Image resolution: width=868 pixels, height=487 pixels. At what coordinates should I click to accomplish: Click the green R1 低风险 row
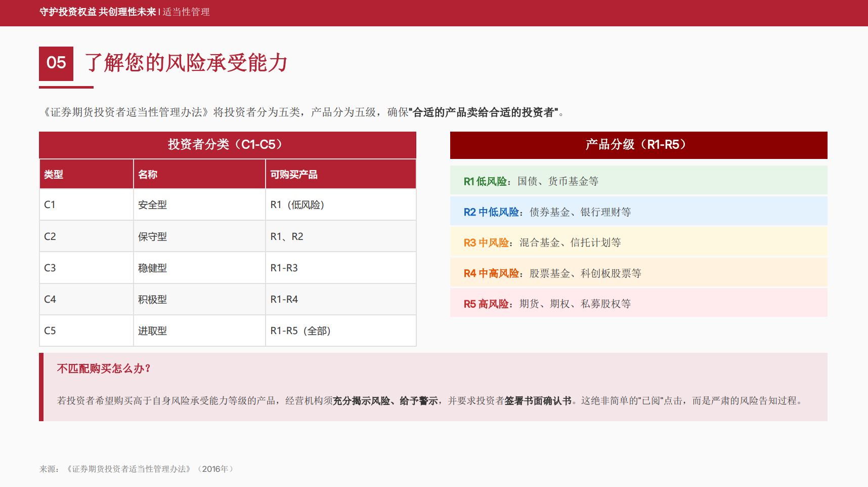point(638,180)
